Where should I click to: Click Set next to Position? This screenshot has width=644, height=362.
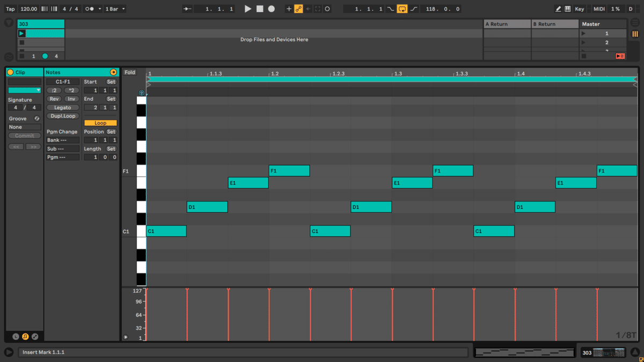click(x=111, y=132)
